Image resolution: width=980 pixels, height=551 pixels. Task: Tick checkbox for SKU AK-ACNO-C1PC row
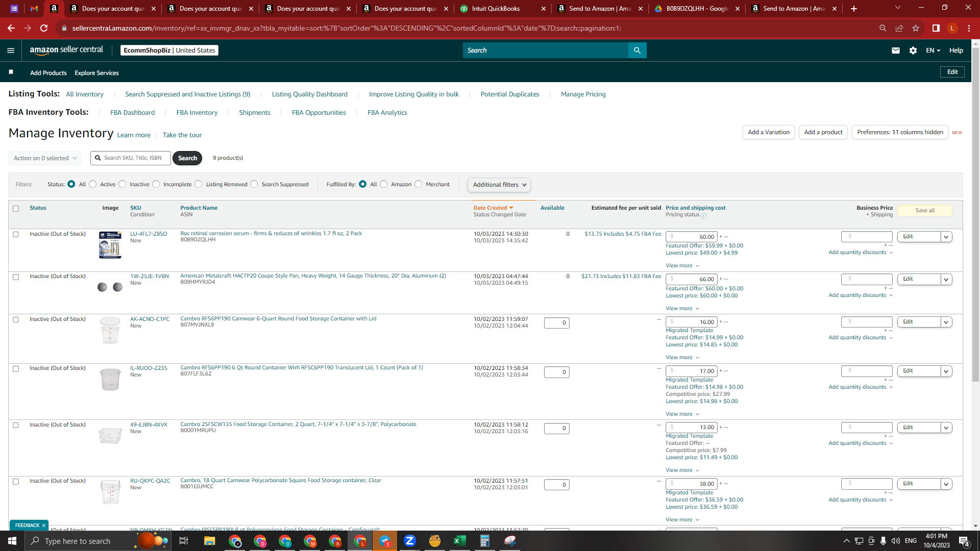pos(16,319)
